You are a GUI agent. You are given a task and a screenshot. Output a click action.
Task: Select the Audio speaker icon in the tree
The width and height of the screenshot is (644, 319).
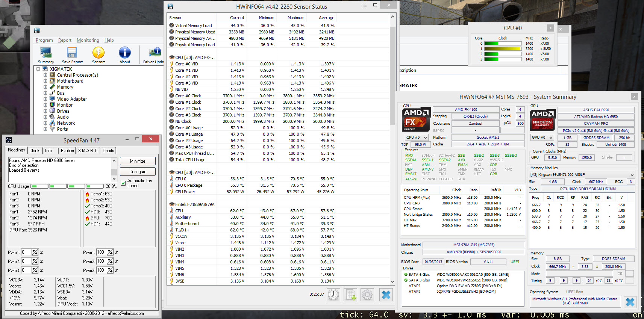pos(52,117)
